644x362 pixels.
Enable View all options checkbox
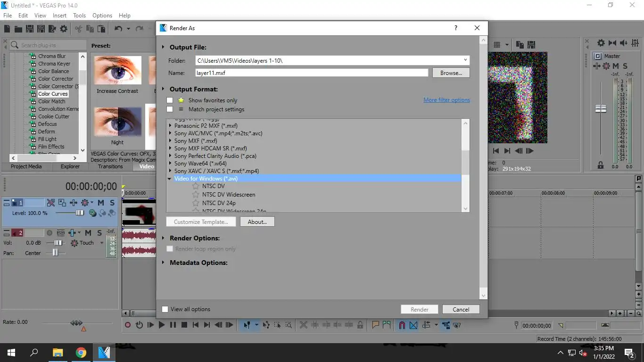(x=165, y=309)
